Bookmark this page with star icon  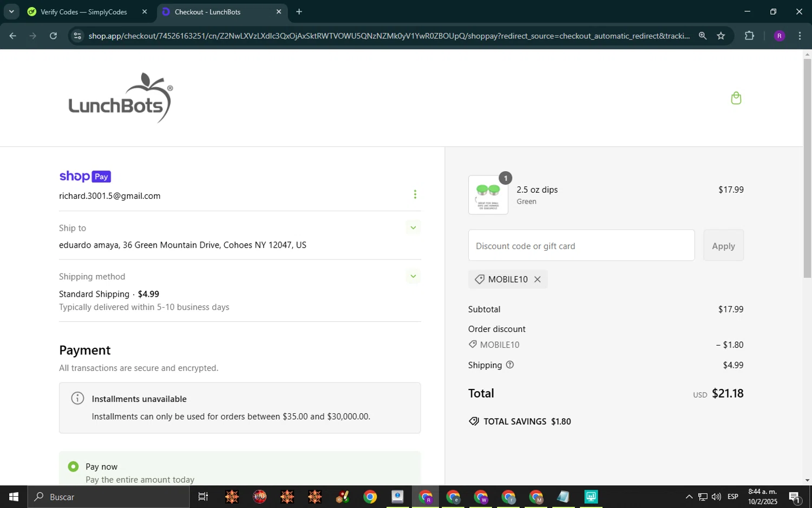pyautogui.click(x=721, y=36)
